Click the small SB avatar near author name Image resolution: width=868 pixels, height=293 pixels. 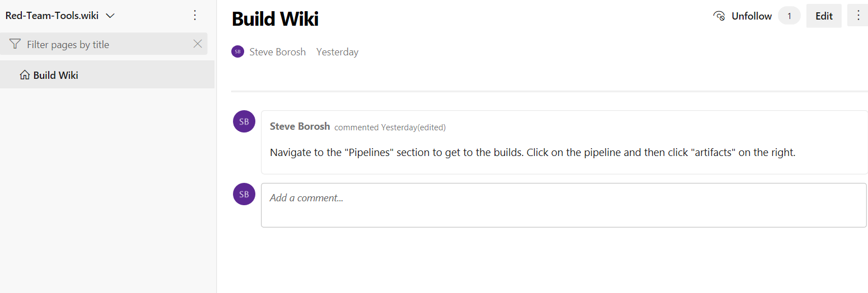[237, 51]
